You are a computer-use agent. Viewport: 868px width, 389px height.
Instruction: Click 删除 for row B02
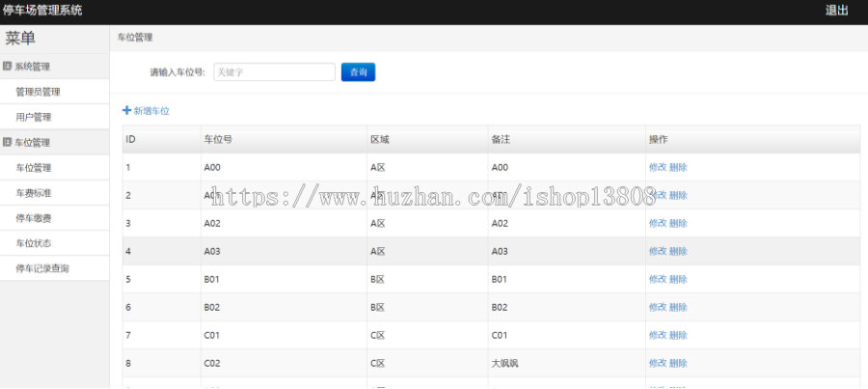[678, 307]
